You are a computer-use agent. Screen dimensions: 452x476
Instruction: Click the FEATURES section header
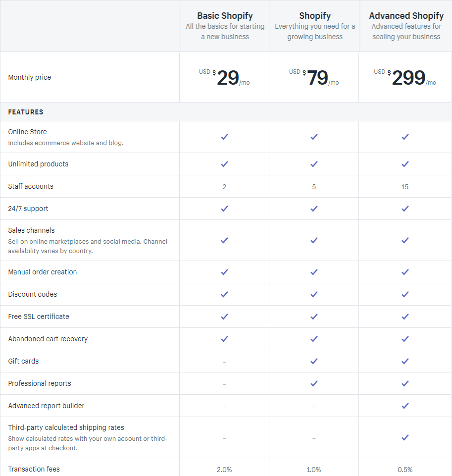(x=26, y=112)
